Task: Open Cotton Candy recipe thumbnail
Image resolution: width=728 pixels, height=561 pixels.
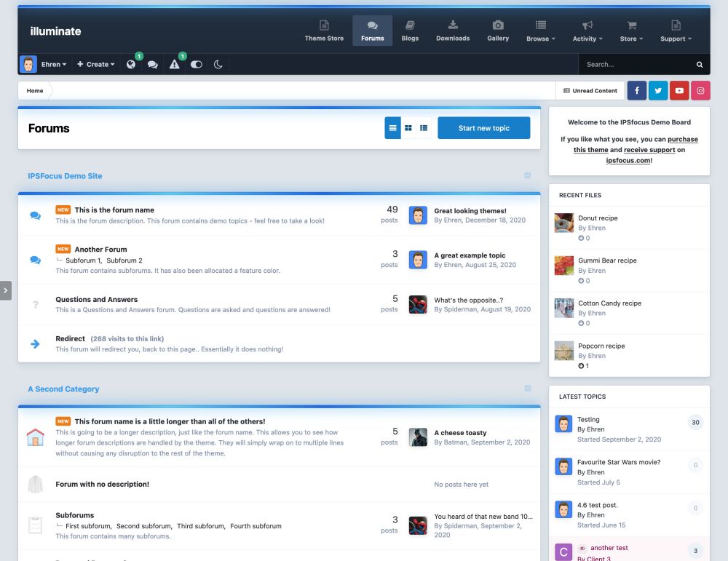Action: [x=564, y=308]
